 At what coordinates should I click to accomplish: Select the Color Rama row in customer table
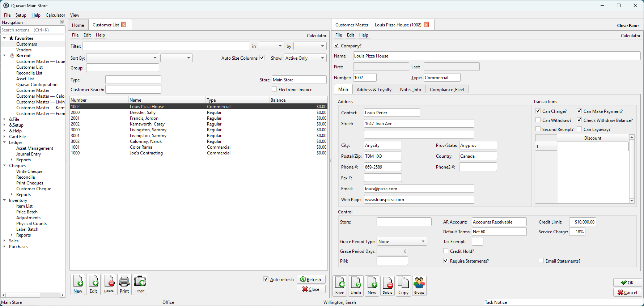(x=198, y=147)
